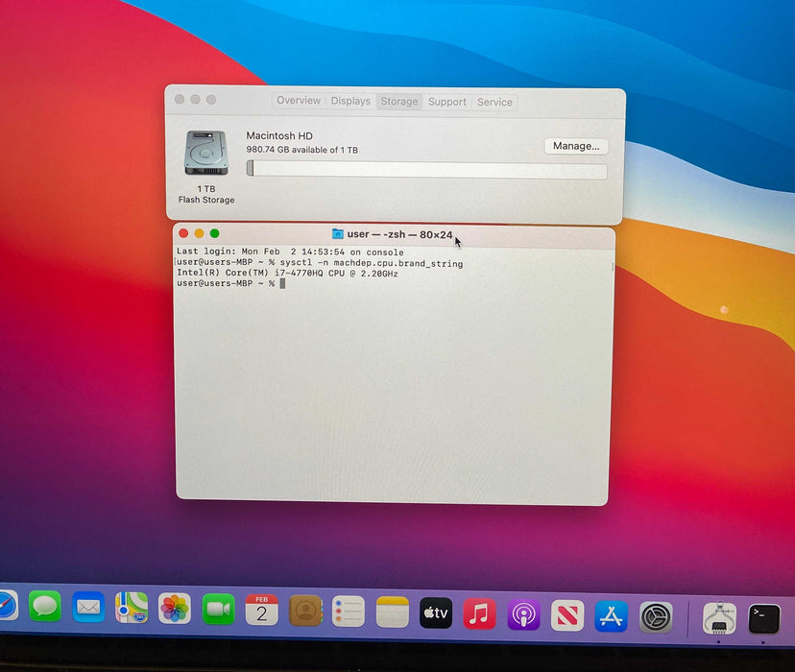
Task: Open the Messages app in Dock
Action: (x=45, y=606)
